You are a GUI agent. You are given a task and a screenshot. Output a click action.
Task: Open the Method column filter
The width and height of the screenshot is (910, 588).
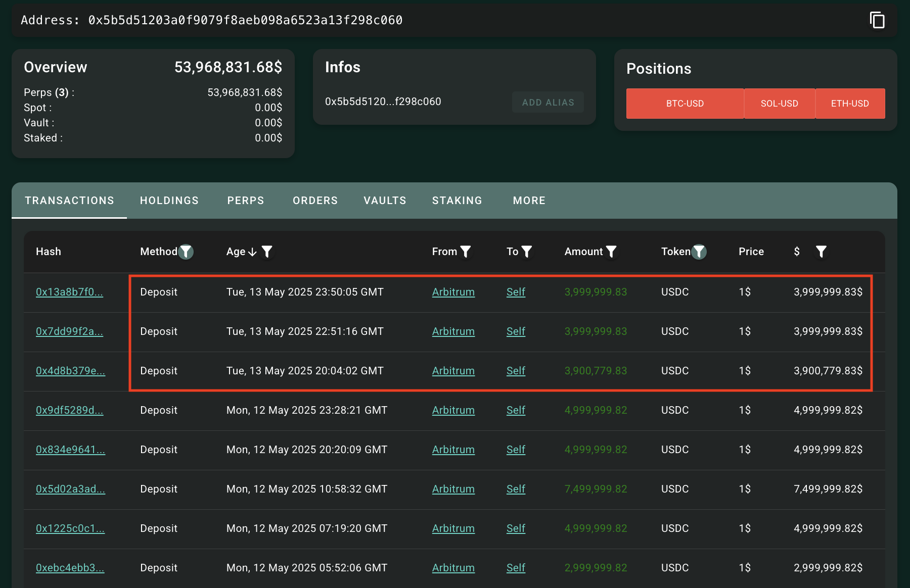[186, 252]
